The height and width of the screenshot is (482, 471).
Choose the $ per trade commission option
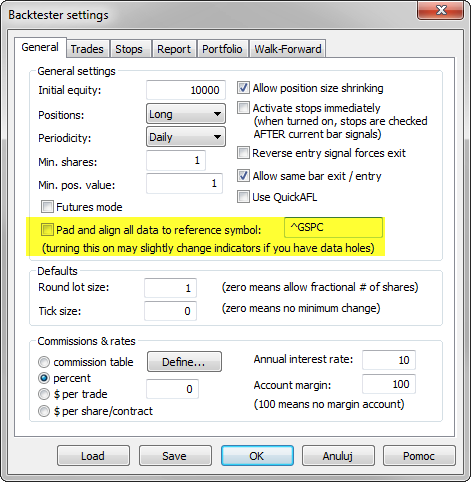click(x=44, y=394)
